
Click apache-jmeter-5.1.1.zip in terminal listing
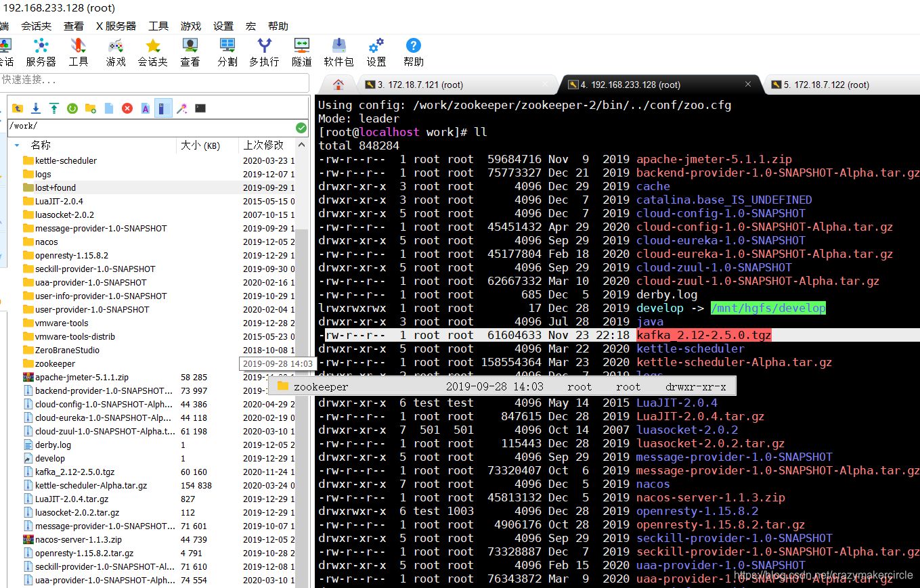(714, 159)
